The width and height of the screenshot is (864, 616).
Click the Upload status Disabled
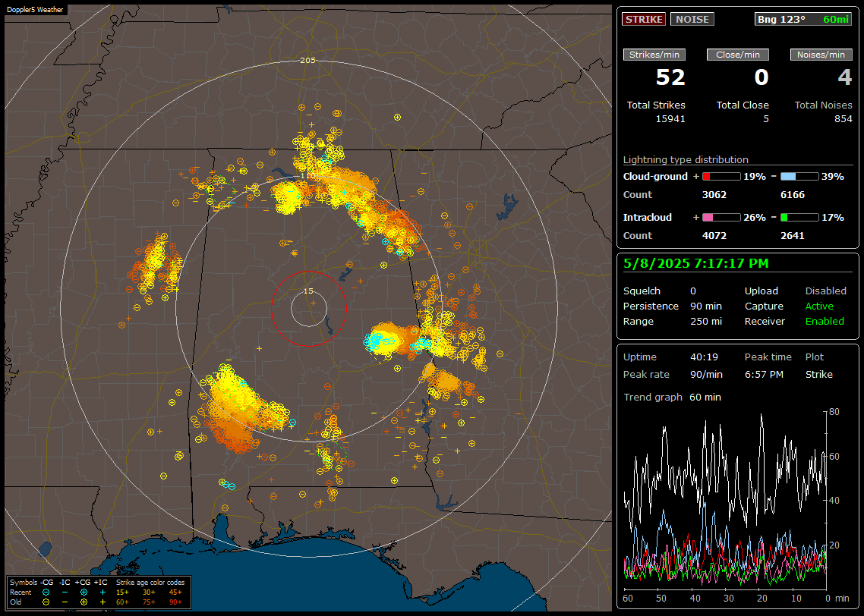tap(825, 291)
